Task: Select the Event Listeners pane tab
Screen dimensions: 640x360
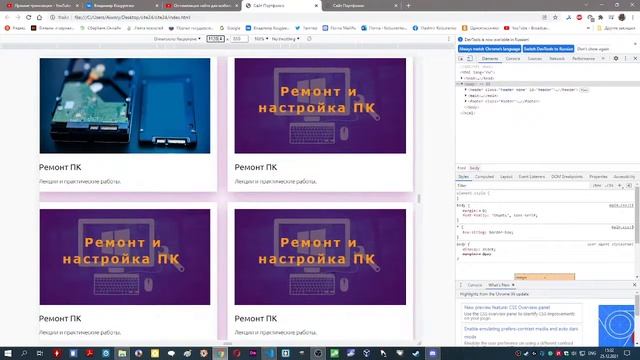Action: click(532, 177)
